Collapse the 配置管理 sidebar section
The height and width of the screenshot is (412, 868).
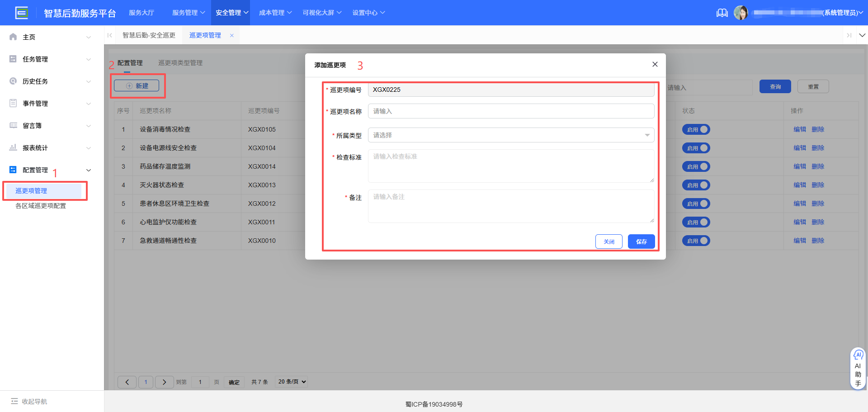click(89, 170)
